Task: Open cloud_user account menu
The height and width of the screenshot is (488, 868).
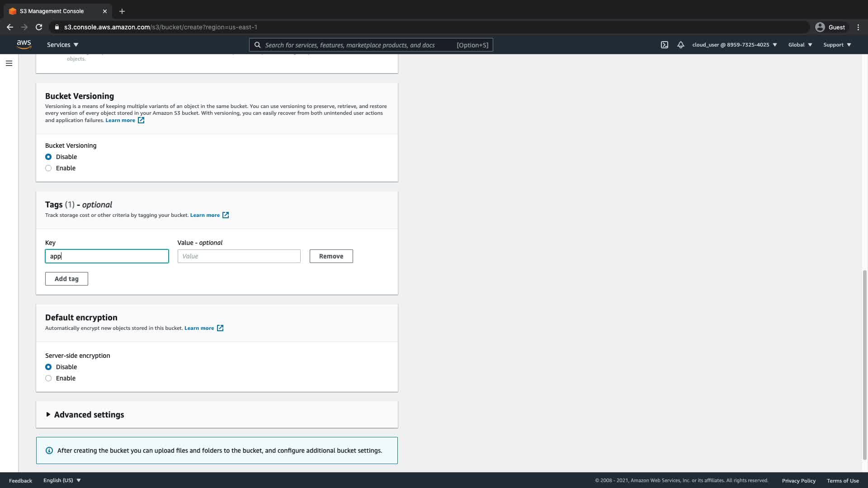Action: coord(734,45)
